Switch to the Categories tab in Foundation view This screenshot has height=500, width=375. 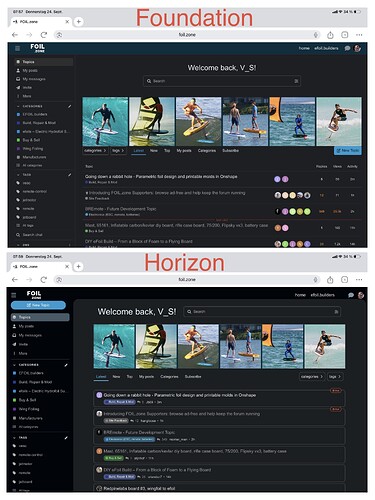(207, 151)
